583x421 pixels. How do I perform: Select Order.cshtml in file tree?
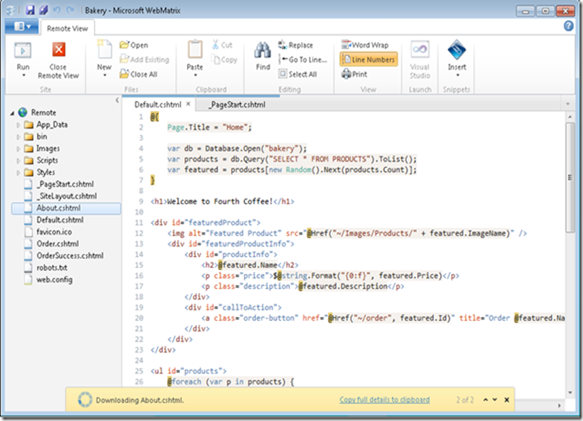[58, 244]
